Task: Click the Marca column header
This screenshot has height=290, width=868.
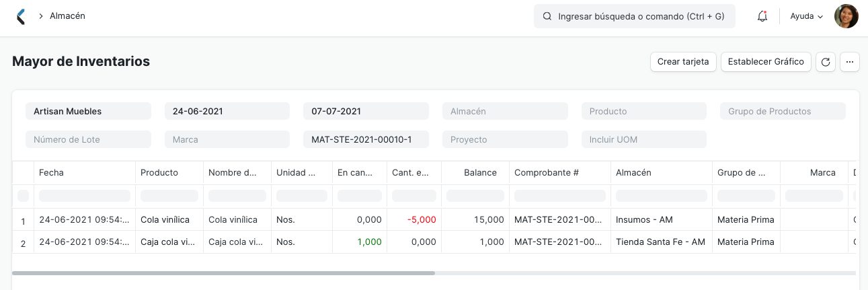Action: [814, 173]
